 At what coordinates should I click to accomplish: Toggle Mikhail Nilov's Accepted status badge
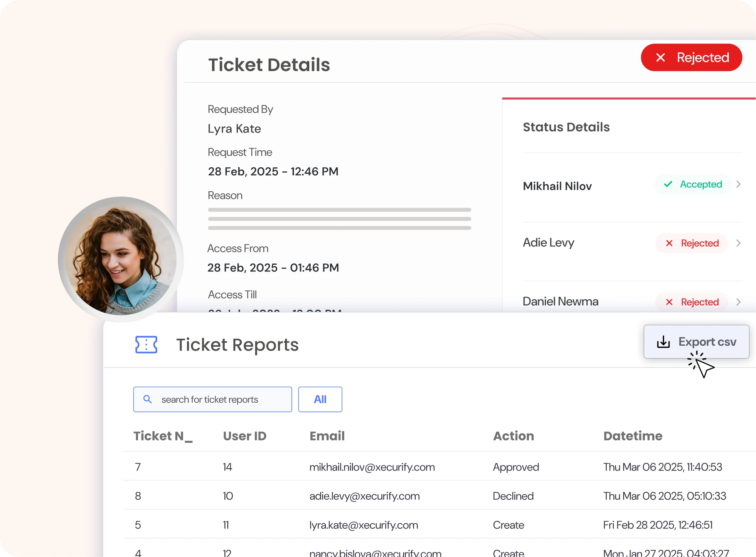tap(693, 184)
